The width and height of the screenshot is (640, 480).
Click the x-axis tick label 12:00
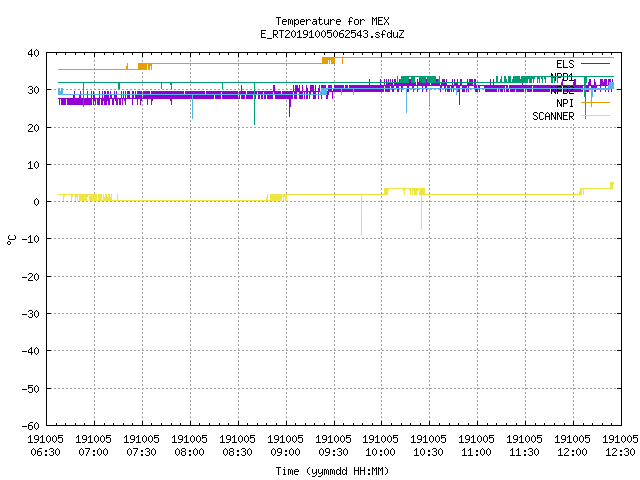[x=572, y=452]
